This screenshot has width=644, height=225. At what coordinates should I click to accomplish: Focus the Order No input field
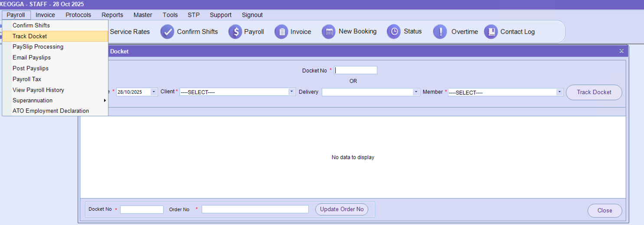coord(255,209)
